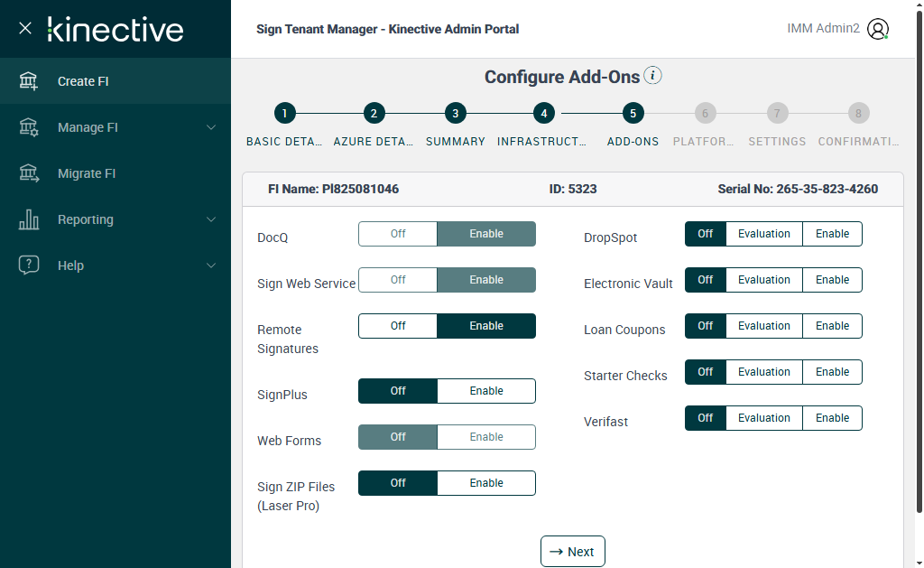Open the Help menu item

coord(115,265)
